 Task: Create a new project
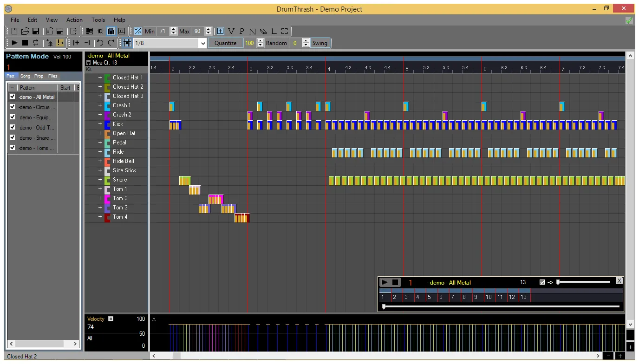click(14, 31)
